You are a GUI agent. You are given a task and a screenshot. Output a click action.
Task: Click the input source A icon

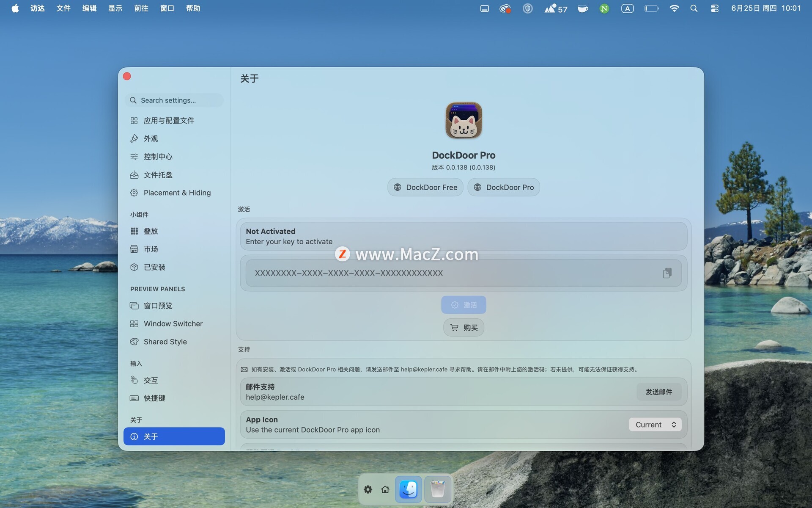pyautogui.click(x=627, y=8)
